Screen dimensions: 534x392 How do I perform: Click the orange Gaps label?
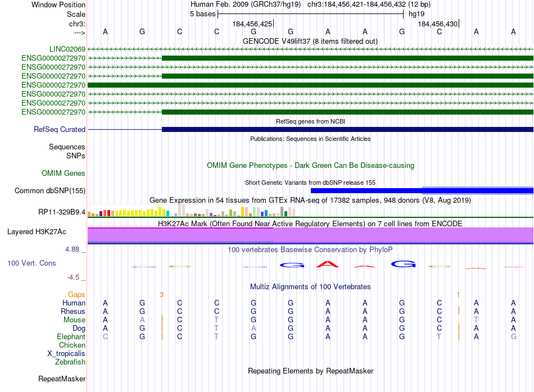76,294
